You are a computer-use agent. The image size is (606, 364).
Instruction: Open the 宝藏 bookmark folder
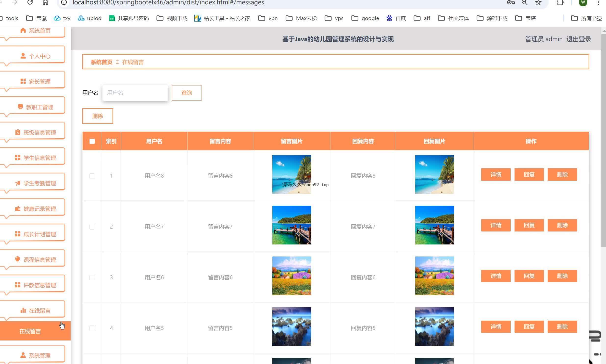pos(36,18)
